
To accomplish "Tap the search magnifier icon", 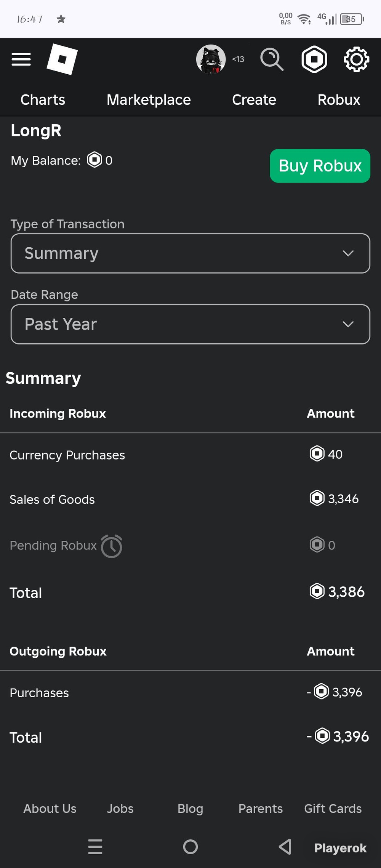I will (x=272, y=59).
